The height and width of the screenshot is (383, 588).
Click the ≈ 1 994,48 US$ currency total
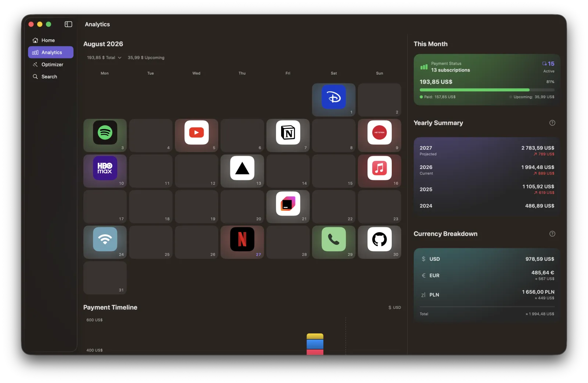coord(540,314)
